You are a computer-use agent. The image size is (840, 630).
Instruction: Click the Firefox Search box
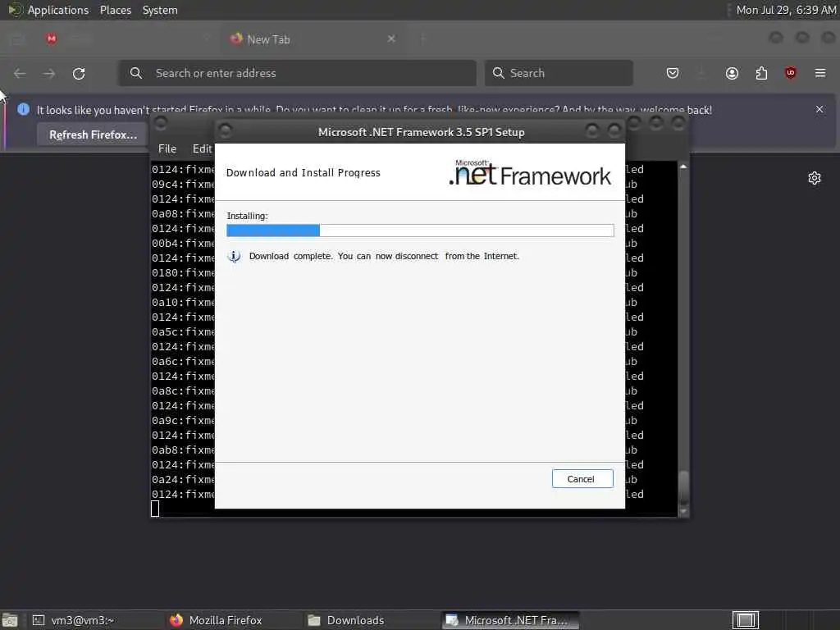(x=559, y=73)
